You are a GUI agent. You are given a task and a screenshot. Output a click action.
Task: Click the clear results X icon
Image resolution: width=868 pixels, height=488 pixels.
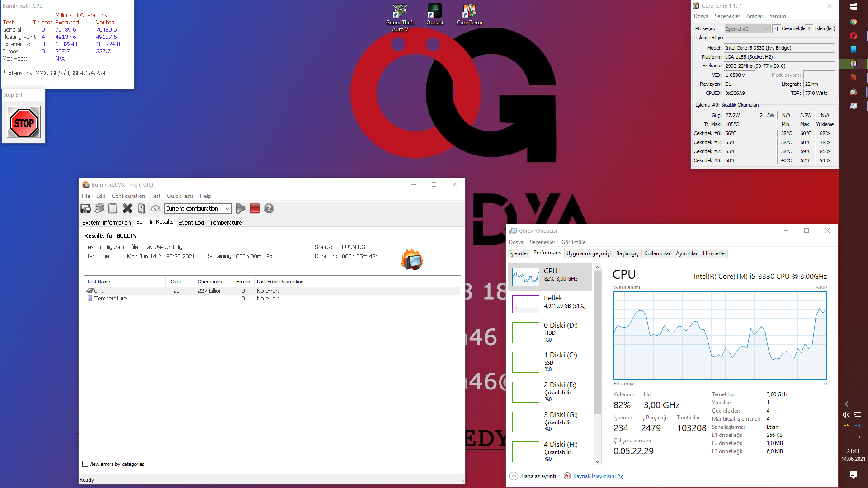pyautogui.click(x=127, y=208)
